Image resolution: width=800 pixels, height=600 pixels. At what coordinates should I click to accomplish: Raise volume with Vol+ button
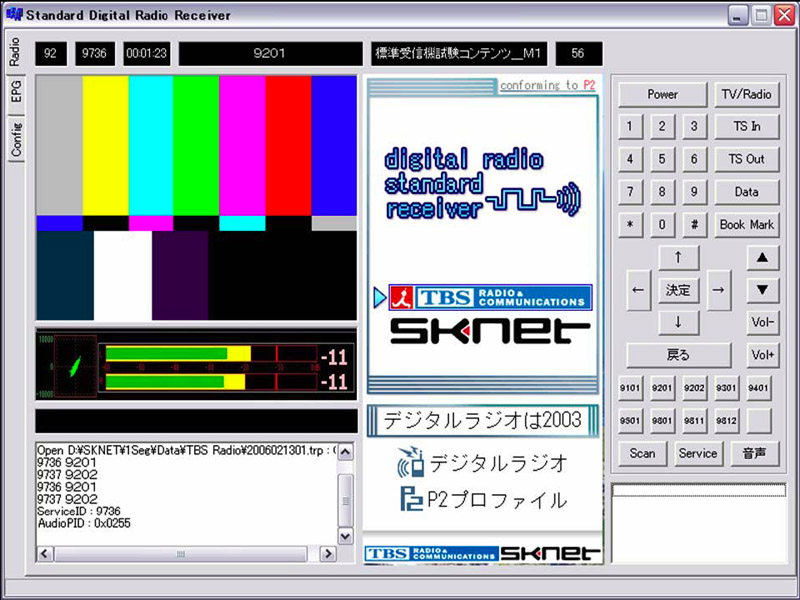click(x=763, y=355)
